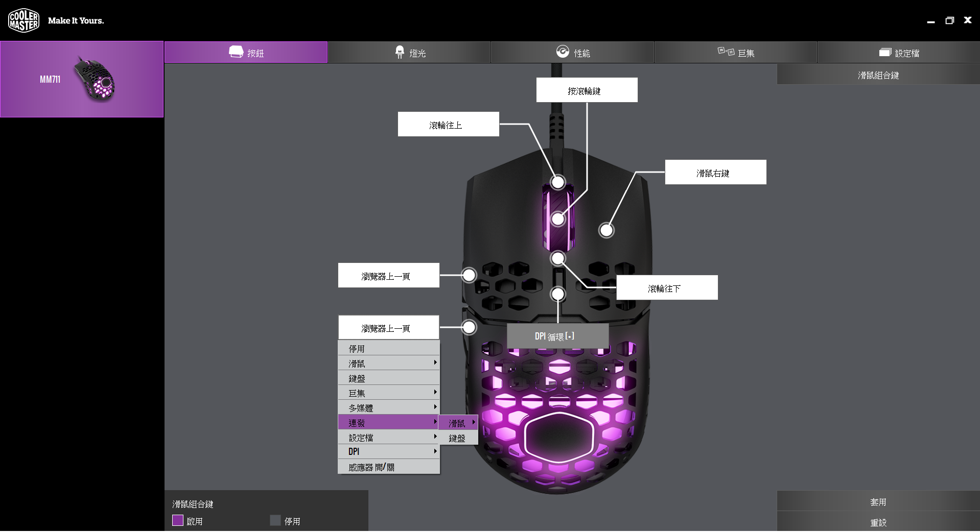The height and width of the screenshot is (532, 980).
Task: Select the highlighted 連發 menu entry
Action: [x=388, y=422]
